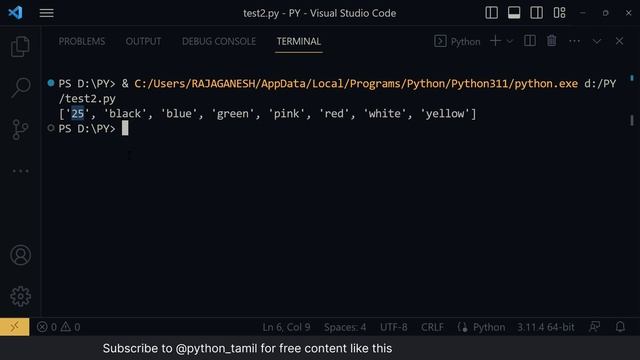
Task: Toggle the secondary side bar layout icon
Action: click(x=536, y=13)
